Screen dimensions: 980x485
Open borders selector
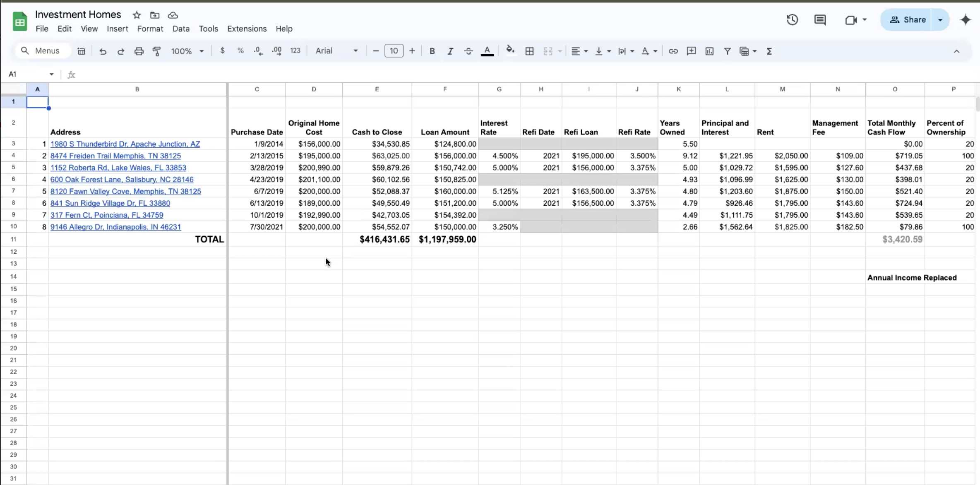coord(529,51)
